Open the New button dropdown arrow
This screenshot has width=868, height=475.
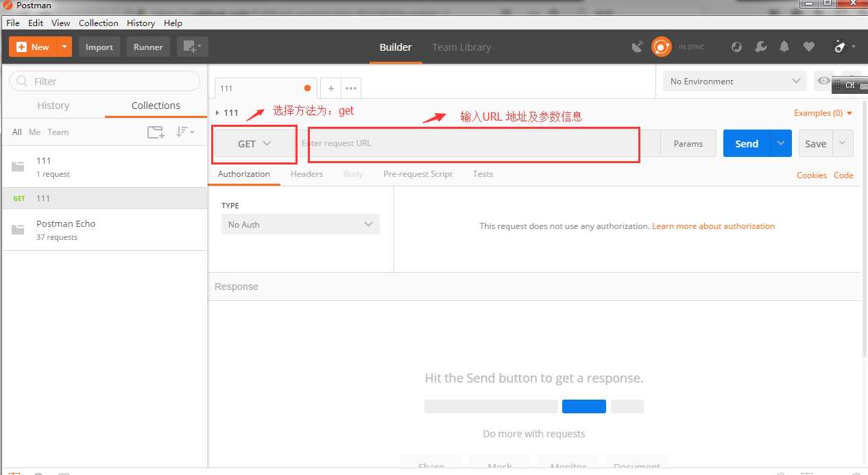64,47
